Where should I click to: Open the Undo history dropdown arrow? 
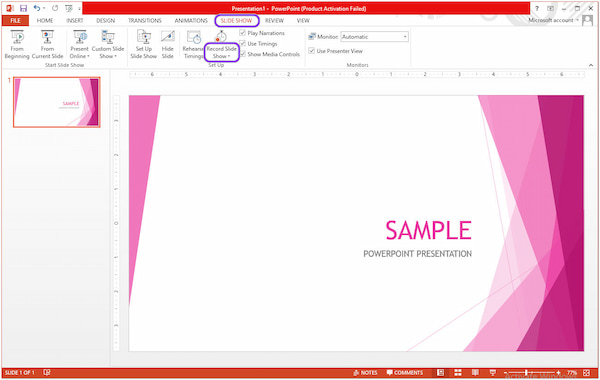(44, 8)
